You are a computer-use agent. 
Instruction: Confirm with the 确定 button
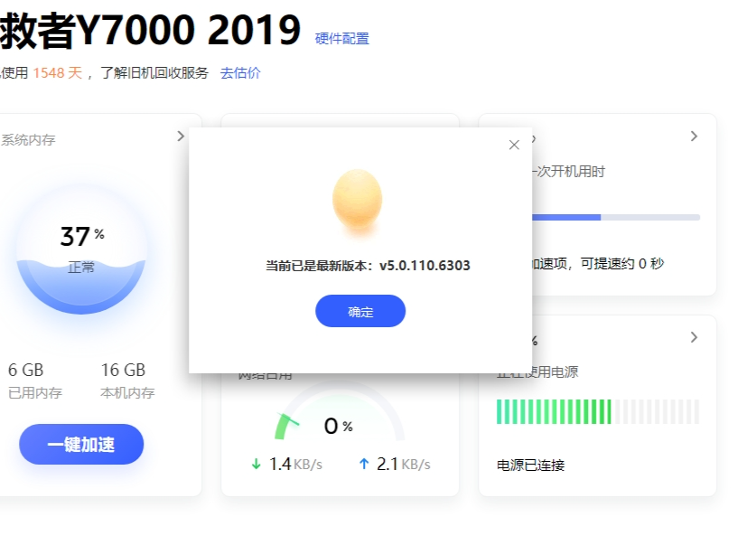pos(360,311)
